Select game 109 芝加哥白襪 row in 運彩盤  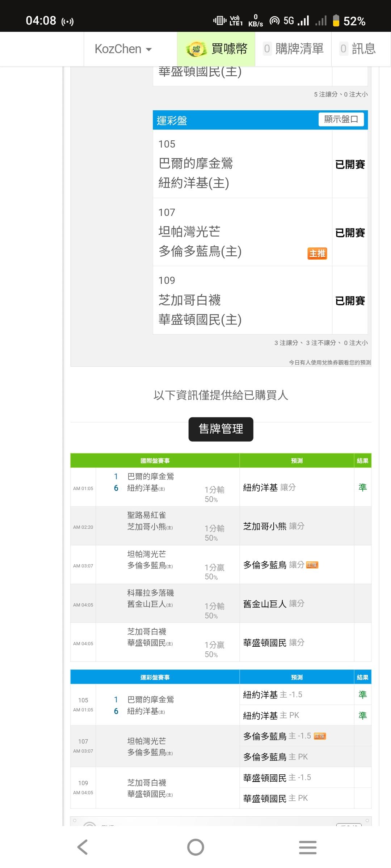(x=243, y=300)
